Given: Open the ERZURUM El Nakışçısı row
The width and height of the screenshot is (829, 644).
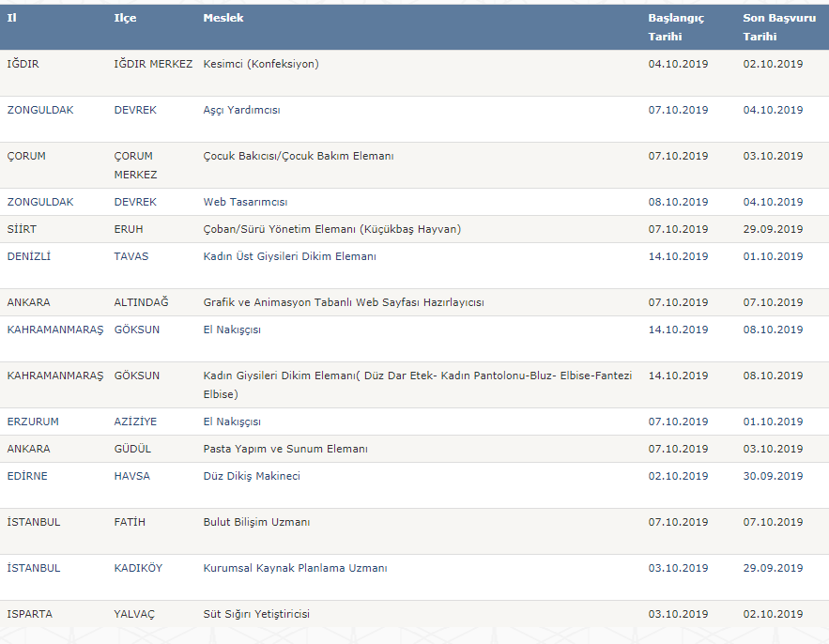Looking at the screenshot, I should tap(415, 422).
